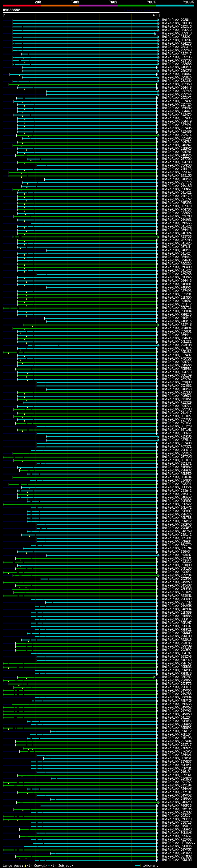Click the white query bar spanning 1 to 486
The height and width of the screenshot is (868, 197).
pos(81,12)
